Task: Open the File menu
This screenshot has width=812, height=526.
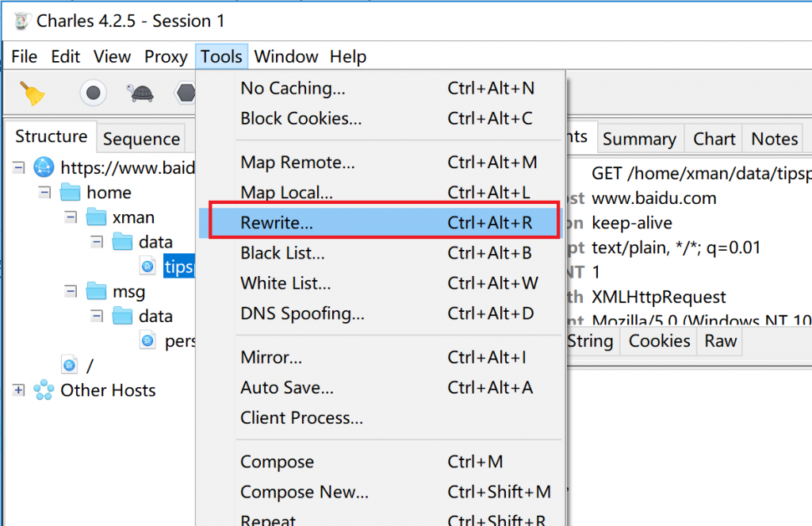Action: click(x=25, y=56)
